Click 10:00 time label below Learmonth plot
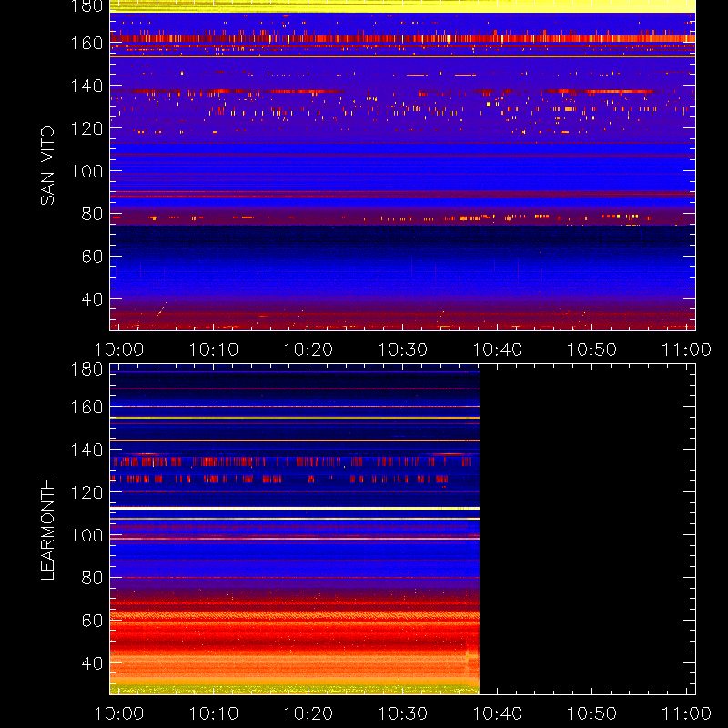Image resolution: width=728 pixels, height=728 pixels. (119, 713)
